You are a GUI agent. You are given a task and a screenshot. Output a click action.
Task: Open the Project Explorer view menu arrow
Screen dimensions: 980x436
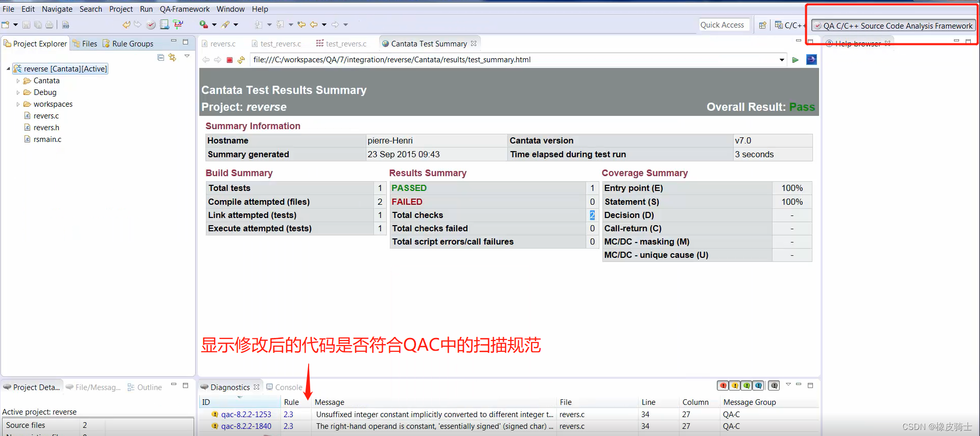pyautogui.click(x=187, y=56)
